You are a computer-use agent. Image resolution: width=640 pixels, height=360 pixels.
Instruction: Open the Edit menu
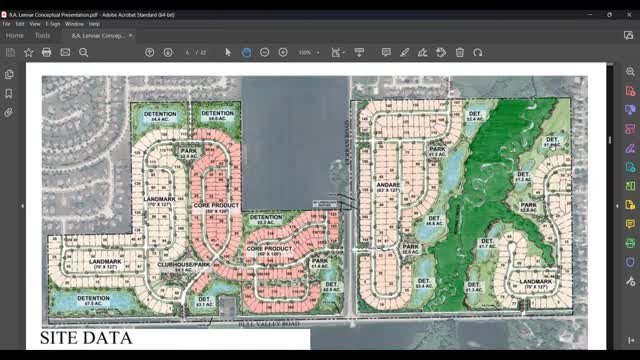(x=20, y=24)
